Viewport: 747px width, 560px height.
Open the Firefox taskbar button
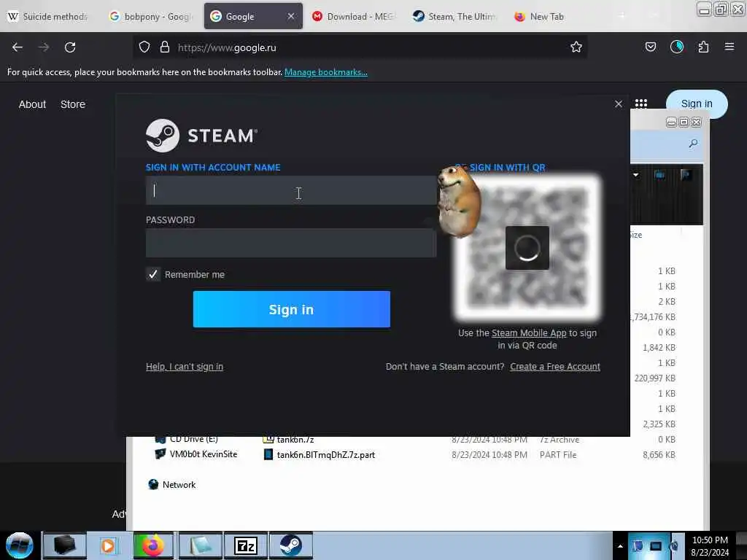tap(153, 545)
